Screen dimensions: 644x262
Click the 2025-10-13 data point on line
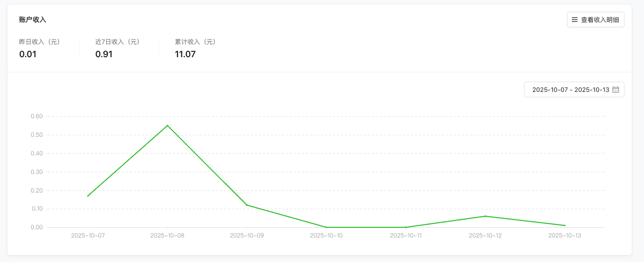[x=565, y=225]
